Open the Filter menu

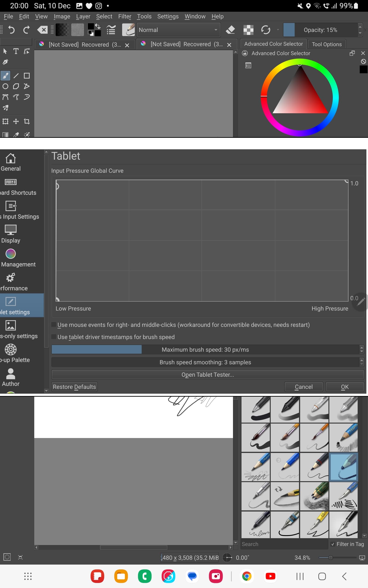pos(125,16)
